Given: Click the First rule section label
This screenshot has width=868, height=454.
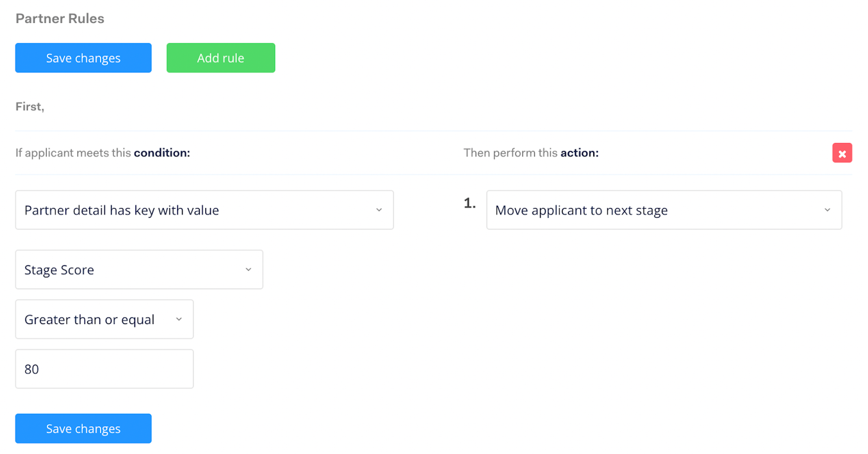Looking at the screenshot, I should click(29, 106).
